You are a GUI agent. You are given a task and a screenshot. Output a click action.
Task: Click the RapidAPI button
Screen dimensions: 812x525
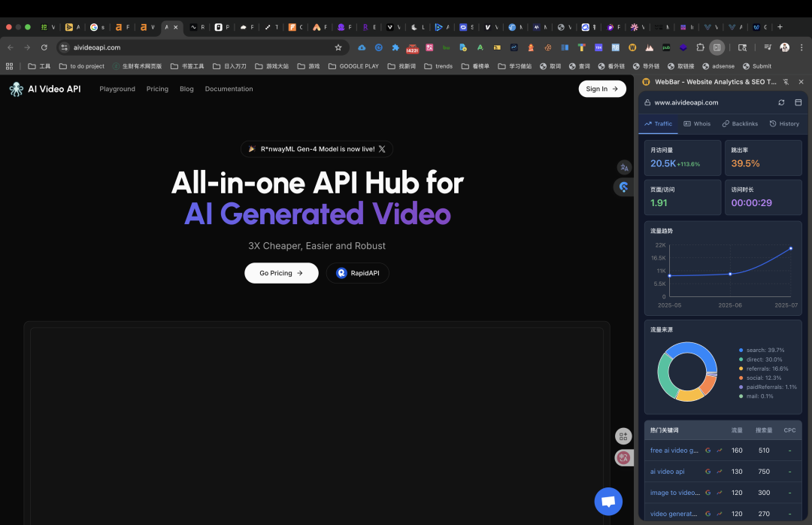point(357,273)
